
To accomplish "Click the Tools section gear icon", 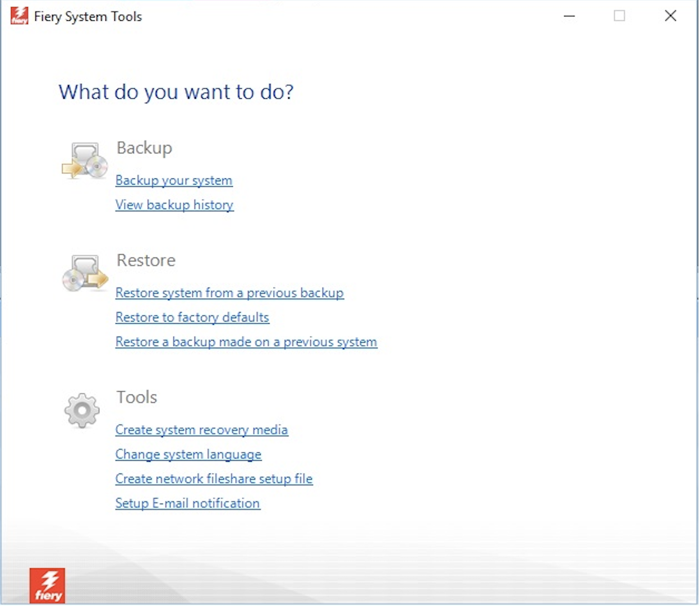I will [x=82, y=411].
